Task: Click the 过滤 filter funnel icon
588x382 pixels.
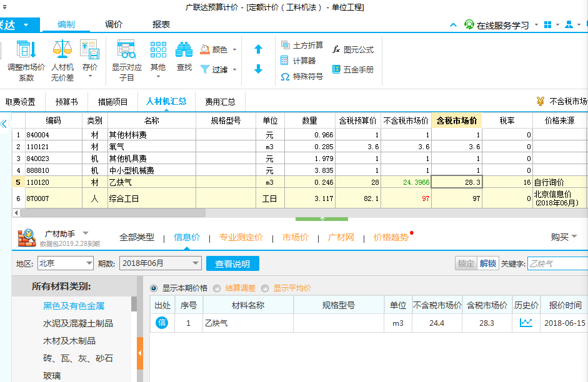Action: click(205, 69)
